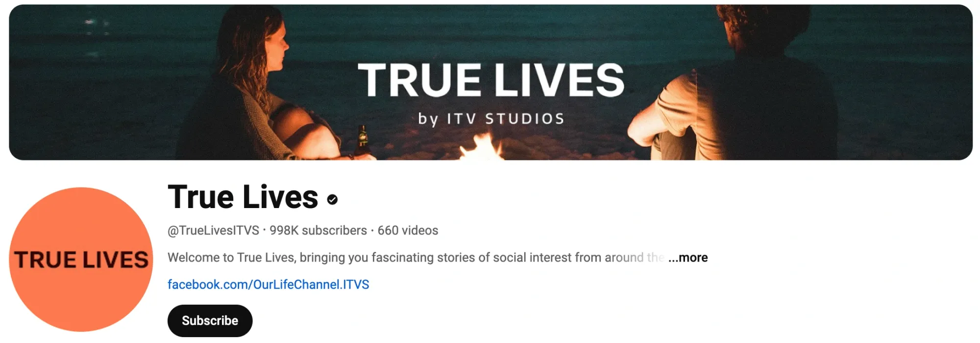
Task: Subscribe to the True Lives channel
Action: click(210, 320)
